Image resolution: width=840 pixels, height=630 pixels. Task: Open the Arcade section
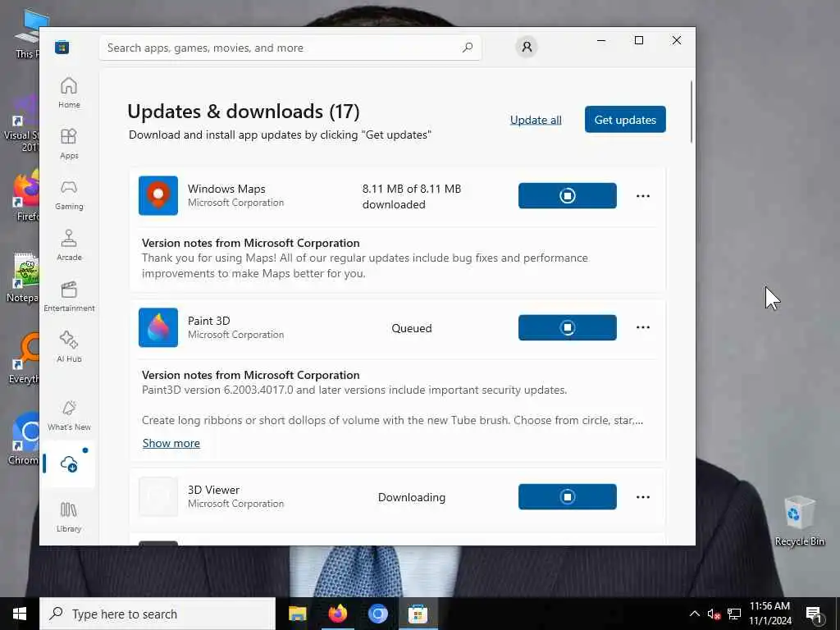tap(69, 245)
